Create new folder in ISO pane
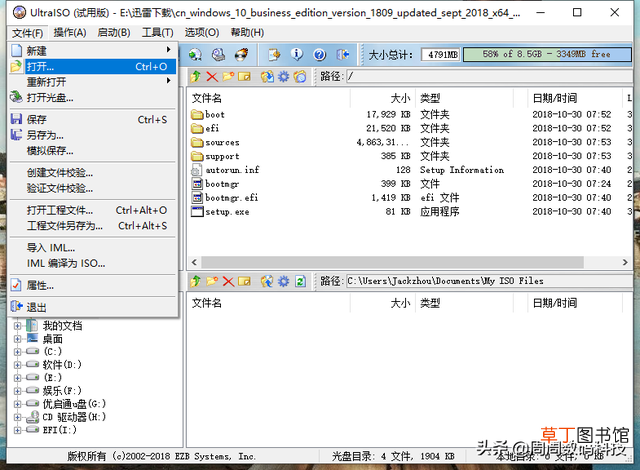640x470 pixels. pyautogui.click(x=228, y=76)
